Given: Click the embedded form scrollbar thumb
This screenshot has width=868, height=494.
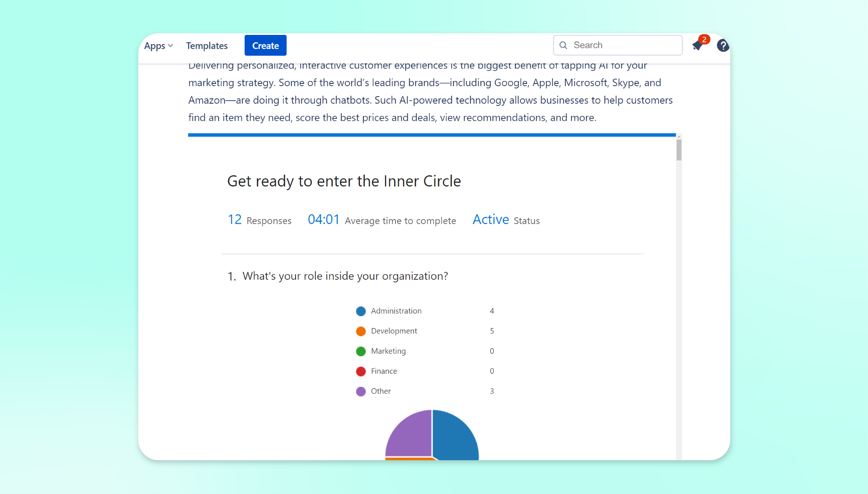Looking at the screenshot, I should [679, 150].
